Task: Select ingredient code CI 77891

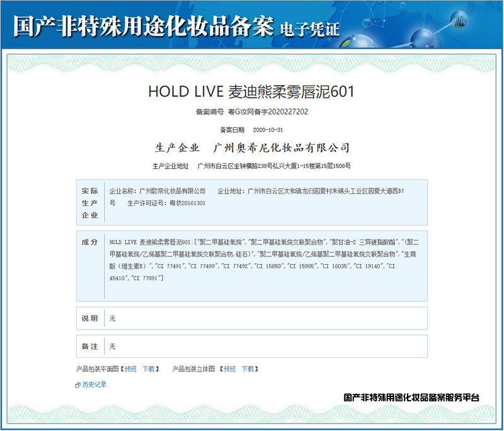Action: [x=146, y=279]
